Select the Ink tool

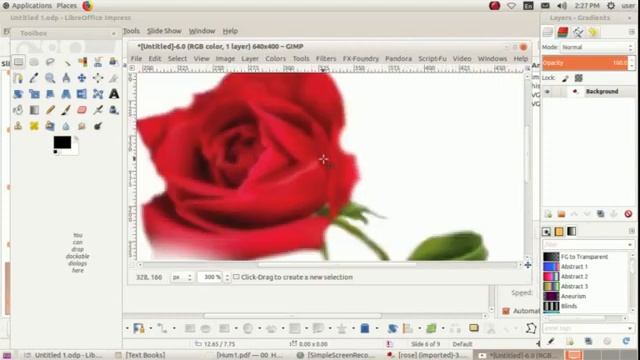point(113,110)
